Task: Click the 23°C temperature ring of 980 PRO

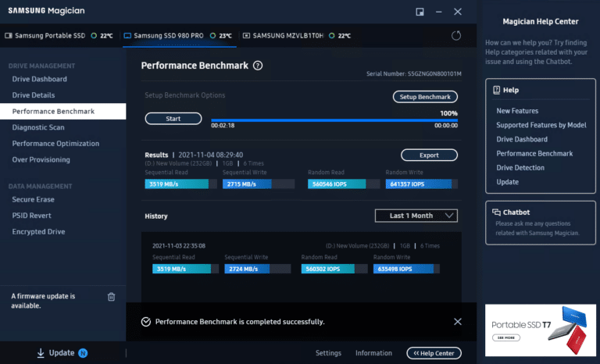Action: pos(212,36)
